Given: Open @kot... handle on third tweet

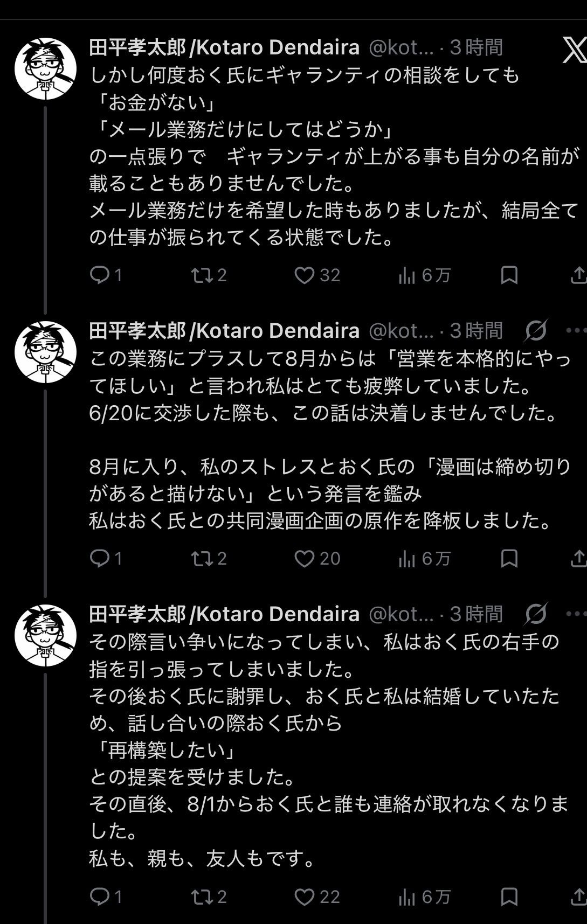Looking at the screenshot, I should pyautogui.click(x=401, y=614).
